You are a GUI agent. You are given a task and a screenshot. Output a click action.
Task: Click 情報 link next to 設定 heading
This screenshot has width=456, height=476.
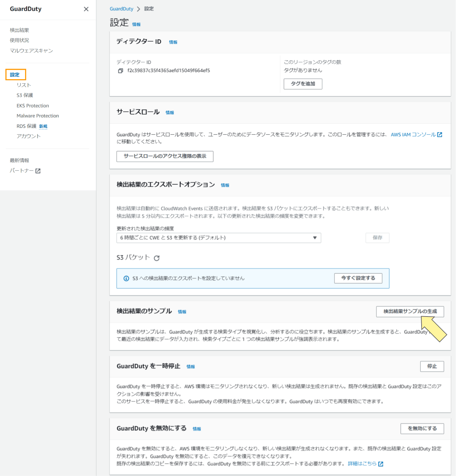[x=136, y=24]
